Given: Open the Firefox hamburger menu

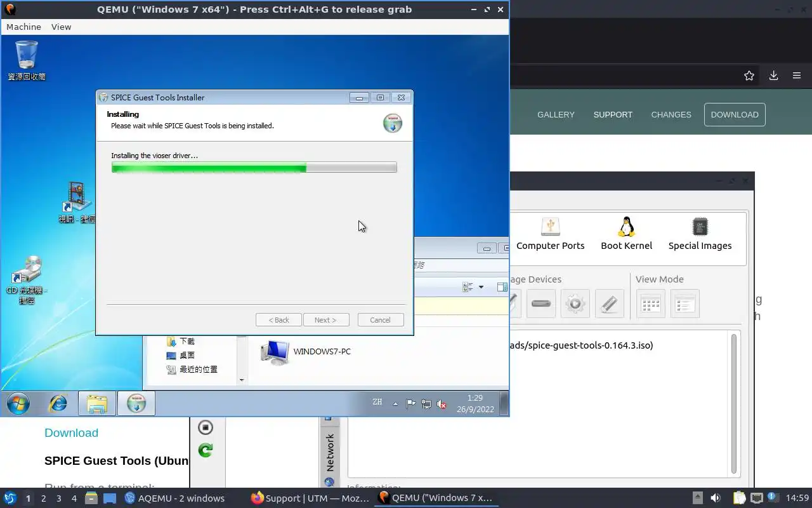Looking at the screenshot, I should pyautogui.click(x=797, y=76).
